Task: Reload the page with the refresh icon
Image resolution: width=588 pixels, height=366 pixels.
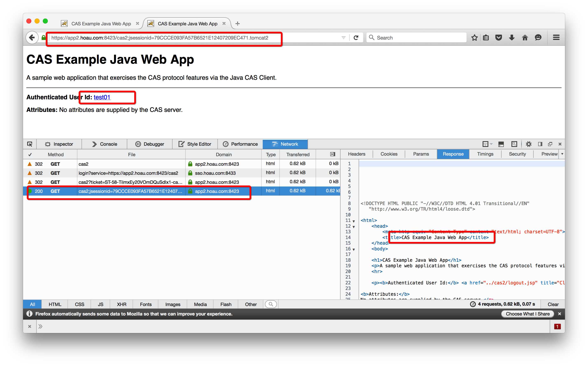Action: (x=356, y=38)
